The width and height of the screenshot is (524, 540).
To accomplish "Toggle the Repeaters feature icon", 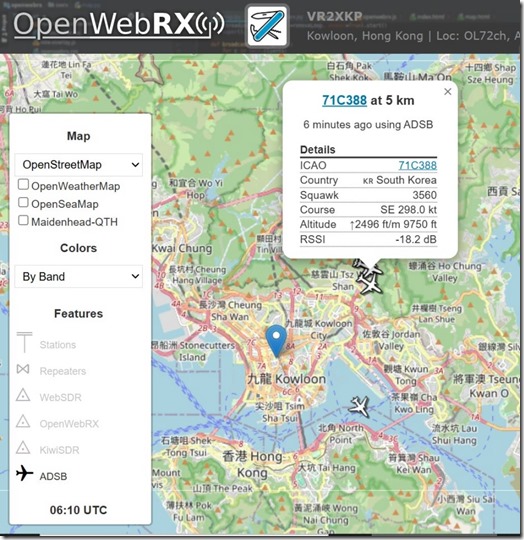I will (23, 369).
